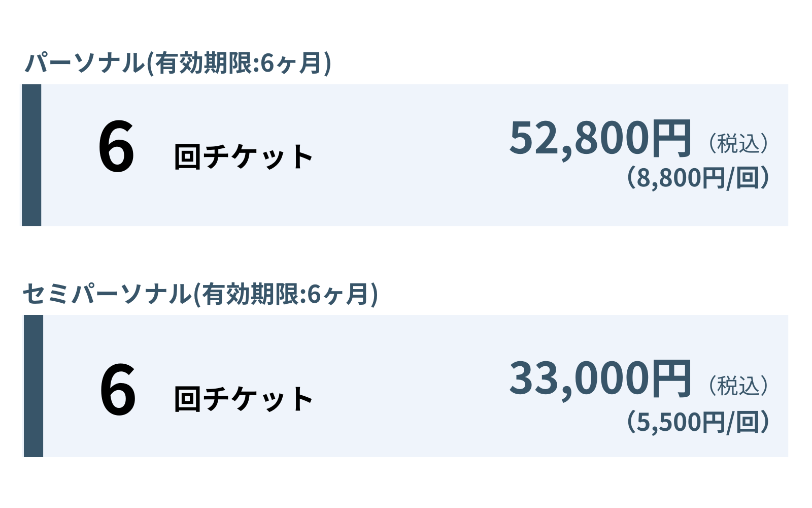Click the 52,800 price figure
This screenshot has width=812, height=508.
[579, 138]
